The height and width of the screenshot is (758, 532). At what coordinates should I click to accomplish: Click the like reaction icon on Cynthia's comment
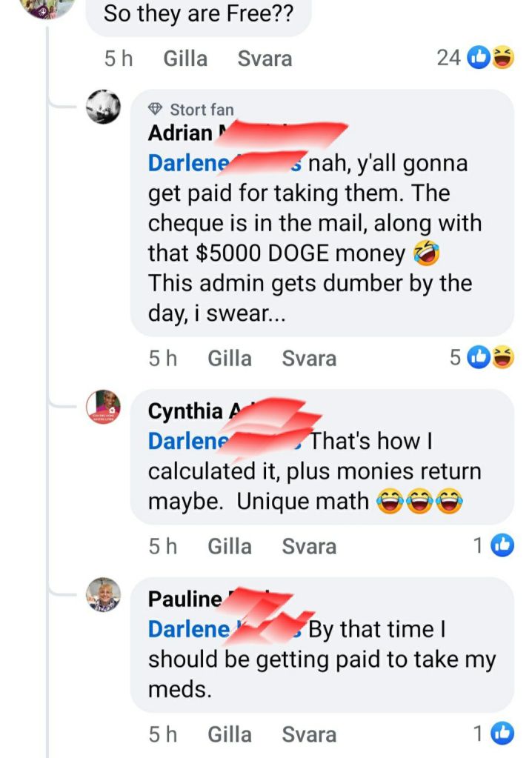point(502,545)
